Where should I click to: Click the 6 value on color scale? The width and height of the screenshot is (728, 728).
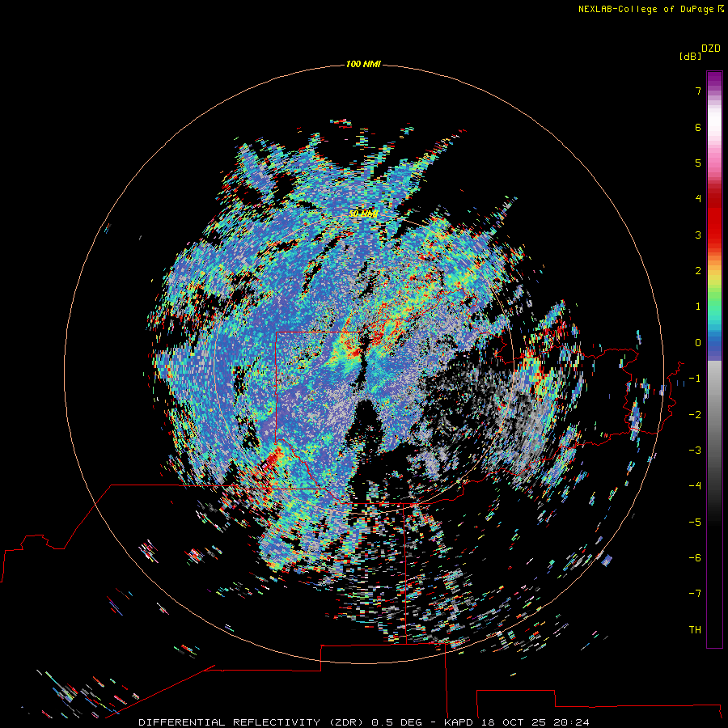[698, 127]
